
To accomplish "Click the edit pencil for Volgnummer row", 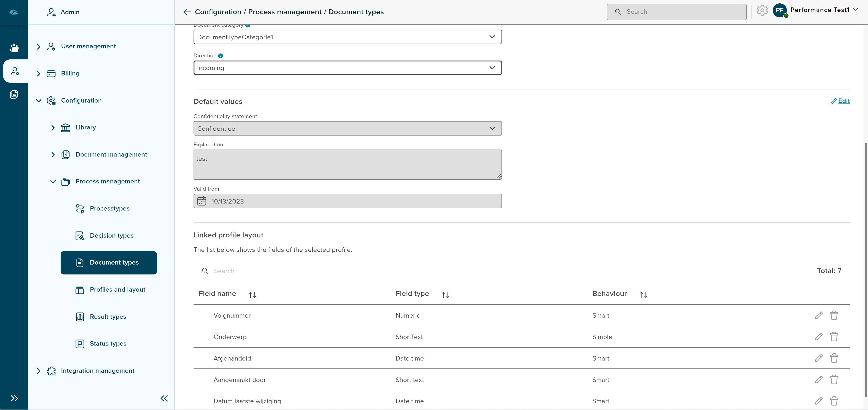I will click(x=818, y=315).
